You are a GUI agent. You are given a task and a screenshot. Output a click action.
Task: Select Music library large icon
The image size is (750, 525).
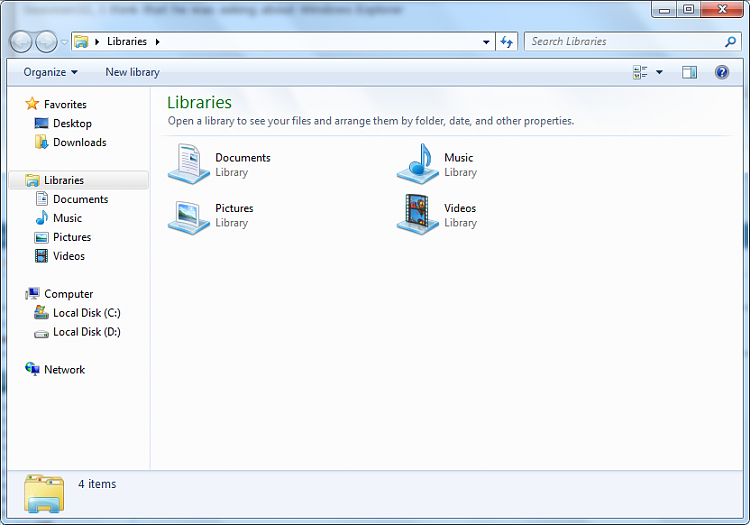pyautogui.click(x=418, y=164)
